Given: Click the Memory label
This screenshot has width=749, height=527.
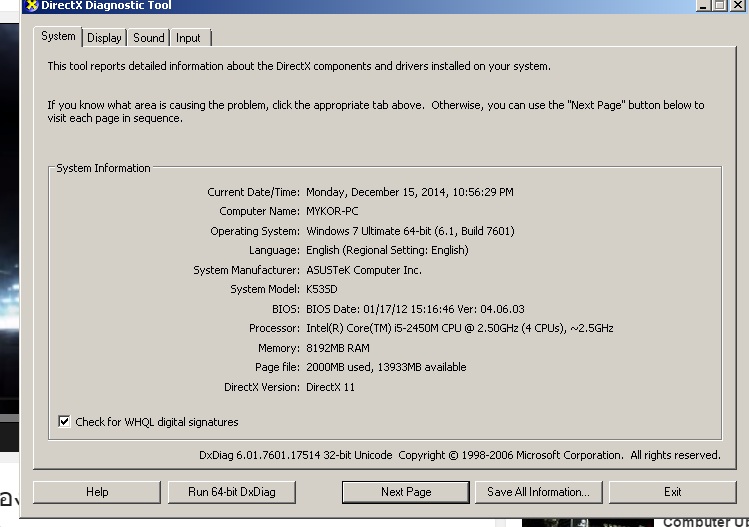Looking at the screenshot, I should tap(279, 348).
